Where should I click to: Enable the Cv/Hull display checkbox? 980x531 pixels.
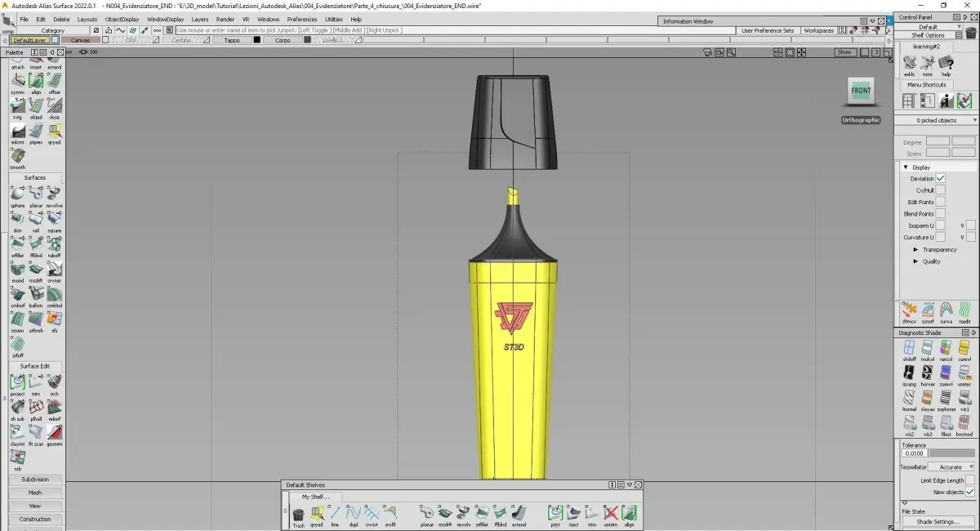click(940, 190)
